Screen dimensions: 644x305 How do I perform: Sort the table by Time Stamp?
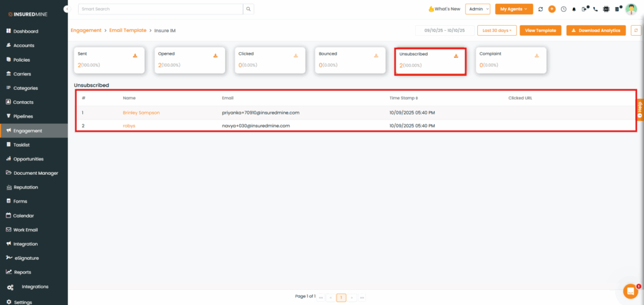tap(404, 98)
